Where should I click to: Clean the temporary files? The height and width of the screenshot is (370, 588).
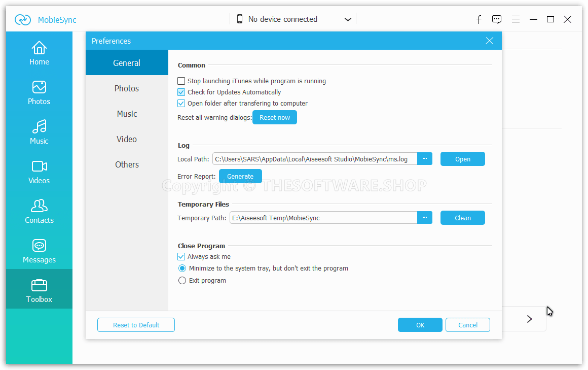(x=462, y=218)
